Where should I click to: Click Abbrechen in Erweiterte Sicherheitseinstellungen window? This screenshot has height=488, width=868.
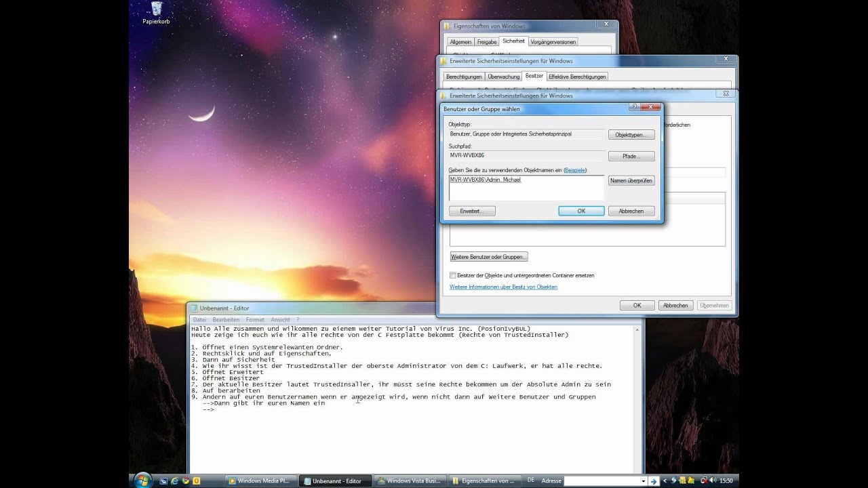pos(675,306)
